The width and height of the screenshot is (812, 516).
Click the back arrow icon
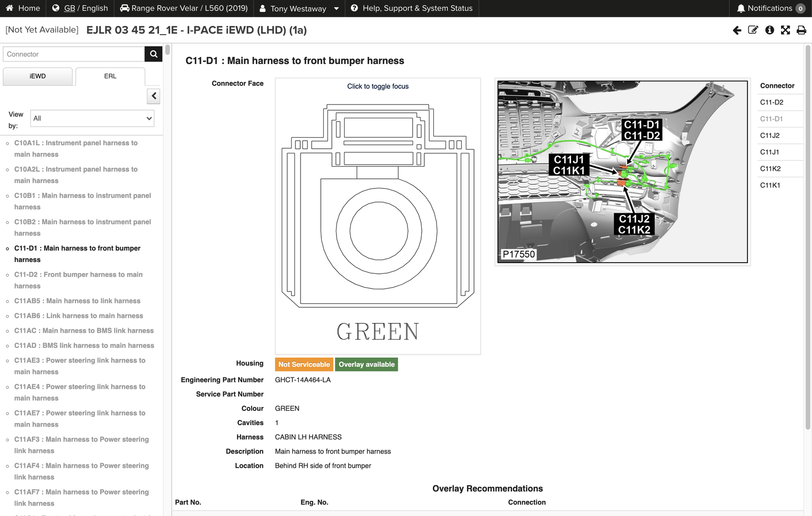[x=737, y=30]
